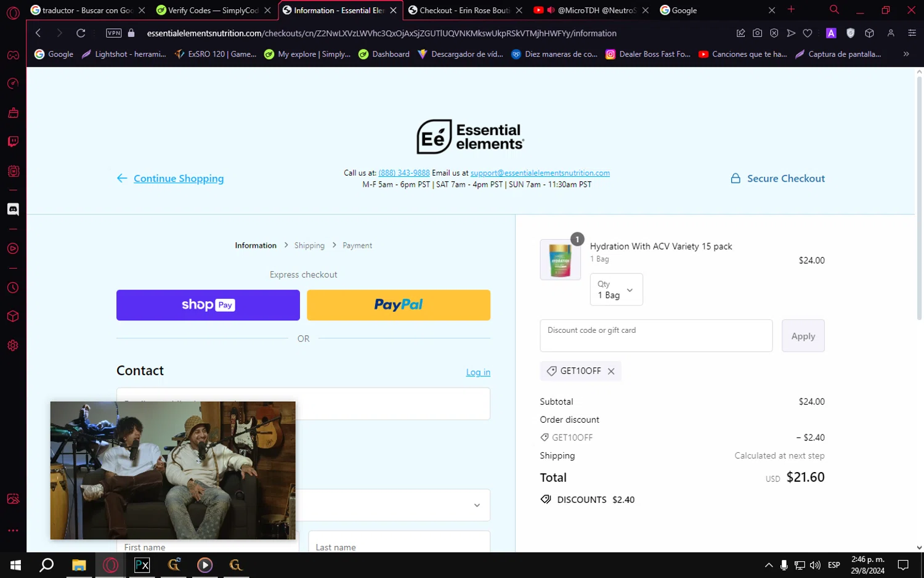Open the dropdown chevron below Contact

(477, 505)
